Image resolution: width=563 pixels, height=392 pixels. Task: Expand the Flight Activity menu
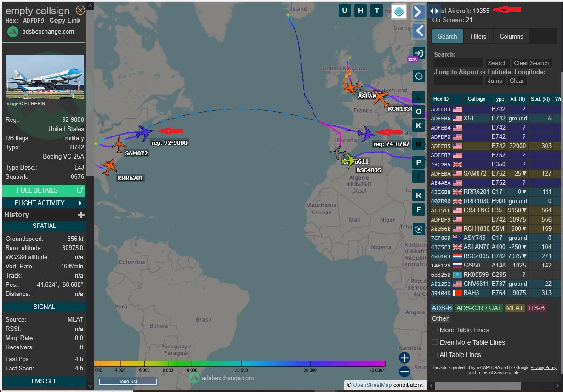coord(44,203)
